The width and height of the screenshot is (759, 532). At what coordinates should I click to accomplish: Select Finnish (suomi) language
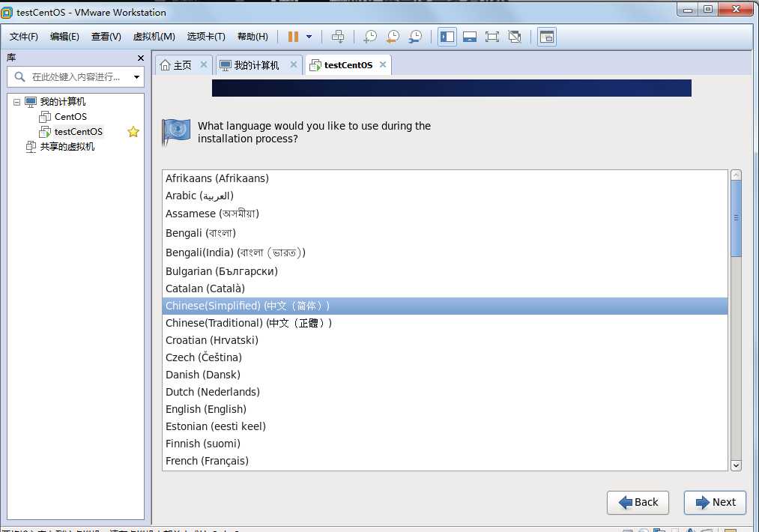(445, 444)
